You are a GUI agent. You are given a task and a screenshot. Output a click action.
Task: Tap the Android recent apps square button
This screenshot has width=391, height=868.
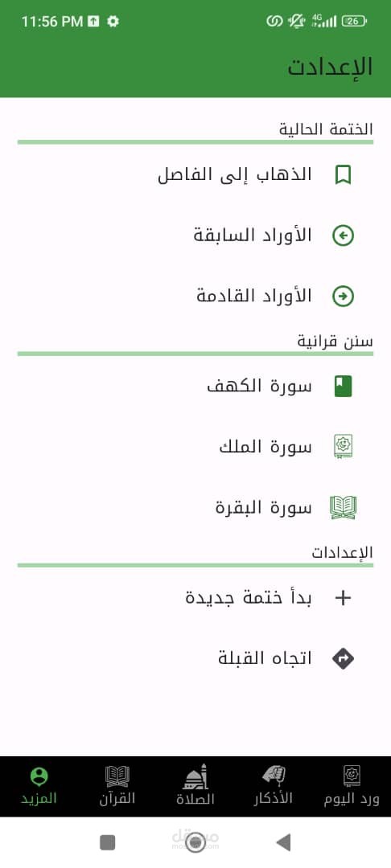point(108,842)
